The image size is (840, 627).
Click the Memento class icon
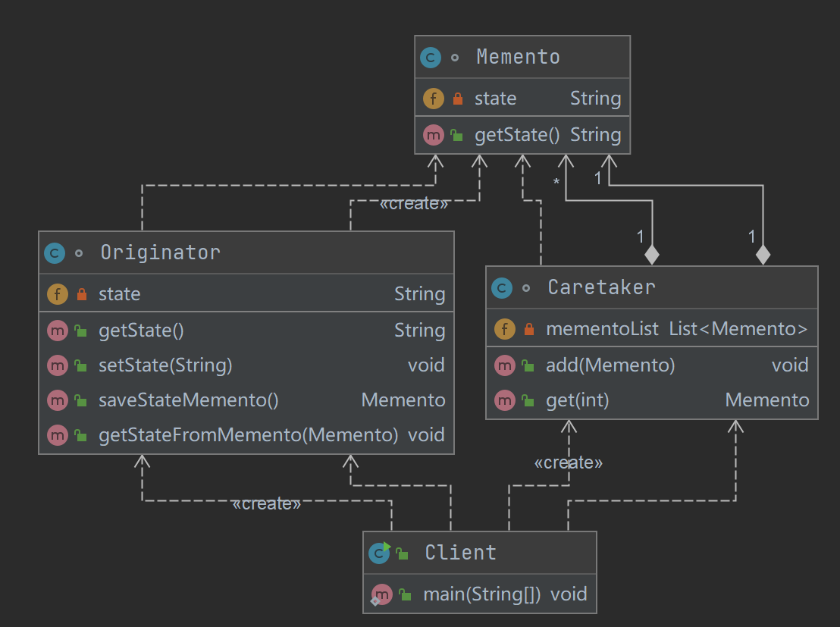[431, 58]
